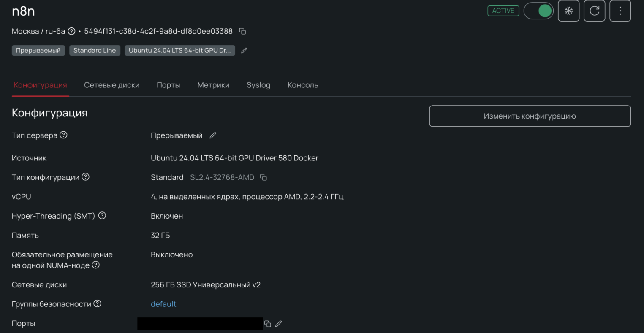Select the UUID text 5494f131-c38d-4c2f-9a8d-df8d0ee03388
Image resolution: width=644 pixels, height=333 pixels.
tap(158, 31)
